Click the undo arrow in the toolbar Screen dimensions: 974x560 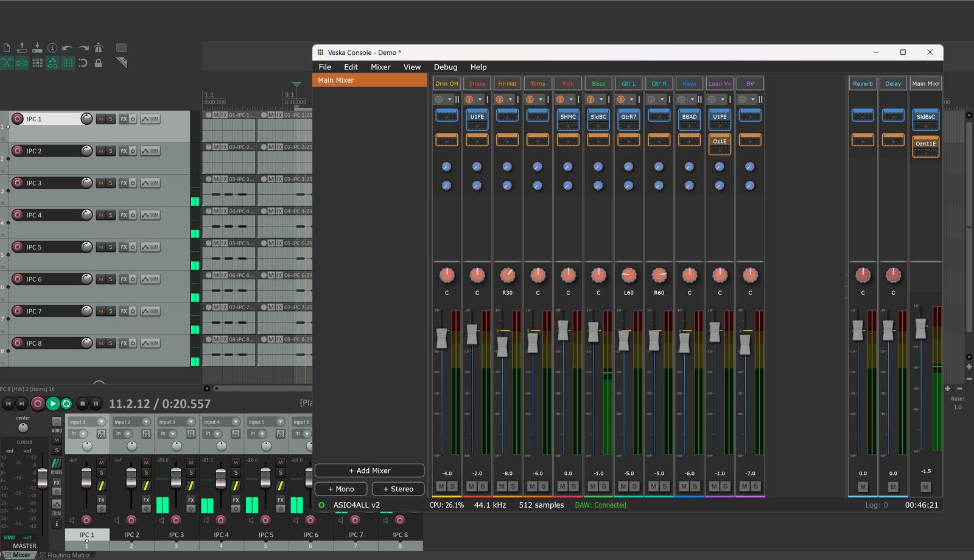click(68, 47)
